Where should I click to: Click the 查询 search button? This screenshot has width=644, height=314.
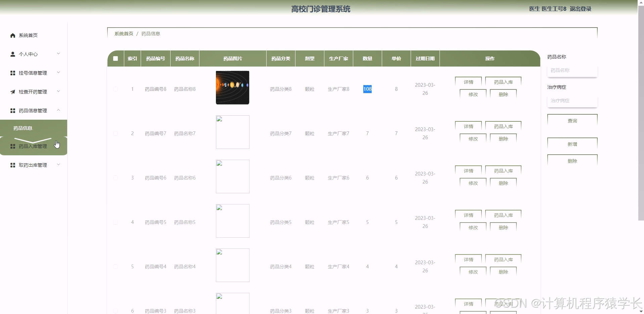[572, 121]
